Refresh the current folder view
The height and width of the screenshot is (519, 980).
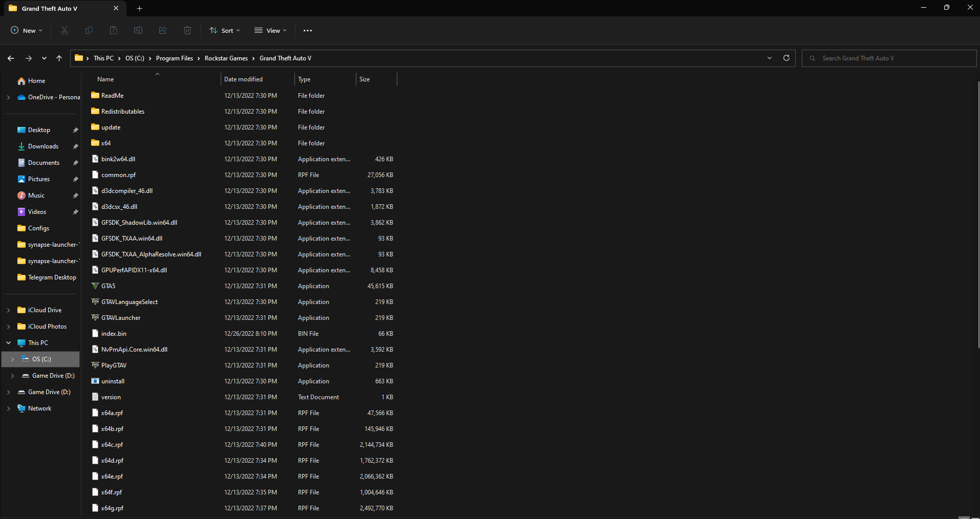pos(786,58)
